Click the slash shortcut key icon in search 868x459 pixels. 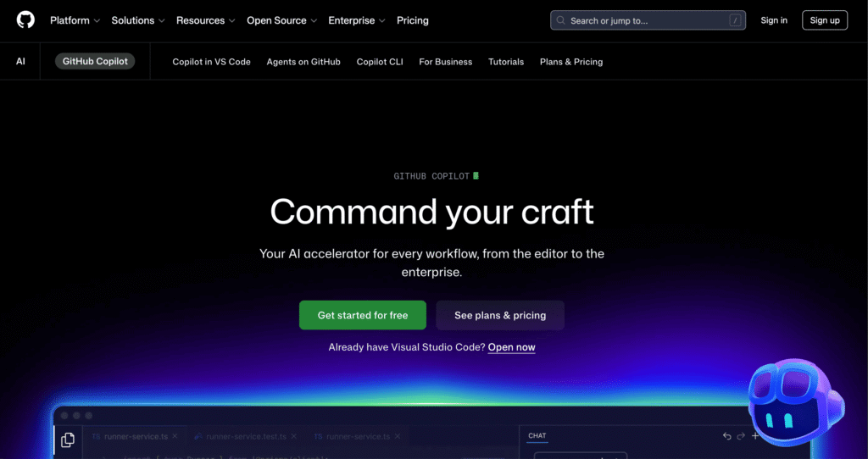pyautogui.click(x=735, y=20)
